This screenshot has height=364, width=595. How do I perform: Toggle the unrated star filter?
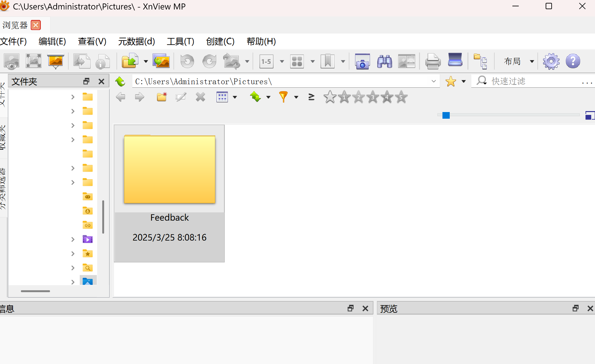pos(330,97)
